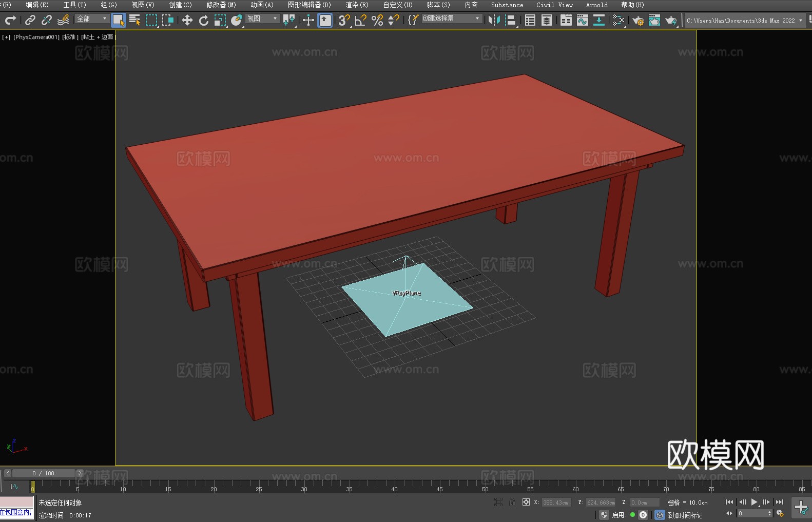This screenshot has width=812, height=522.
Task: Click Isolate Selection toggle icon
Action: click(x=498, y=502)
